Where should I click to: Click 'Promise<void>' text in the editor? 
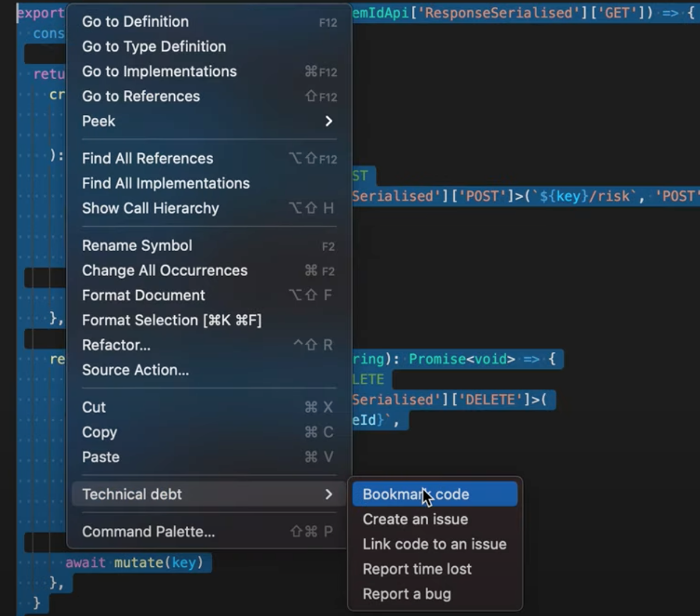click(462, 359)
